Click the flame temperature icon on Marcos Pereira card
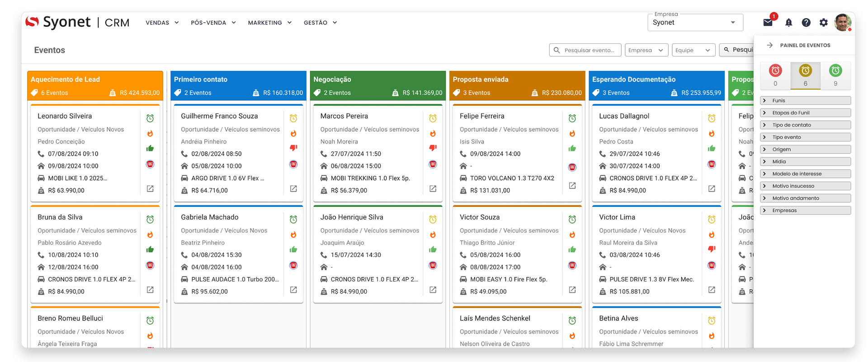868x362 pixels. tap(433, 133)
